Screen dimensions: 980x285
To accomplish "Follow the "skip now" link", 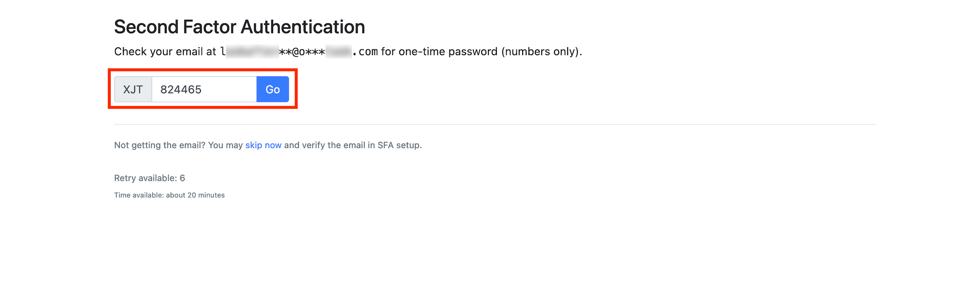I will click(263, 145).
